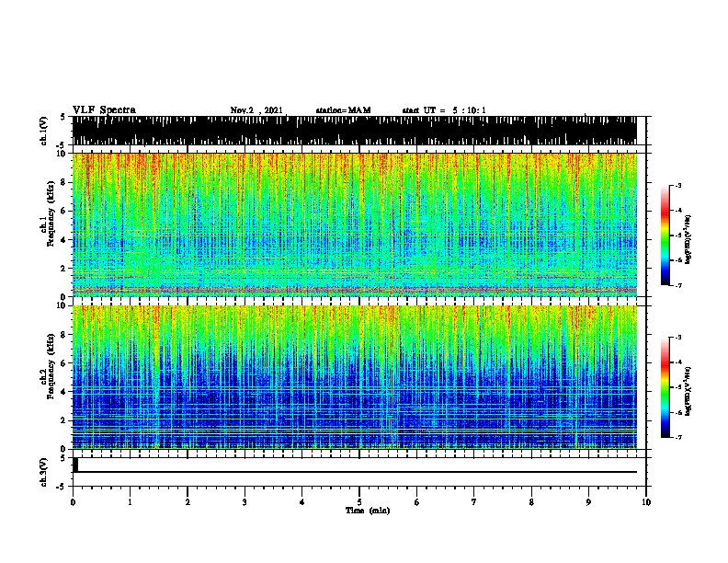Click the 'ch.3(V)' axis label

(44, 472)
